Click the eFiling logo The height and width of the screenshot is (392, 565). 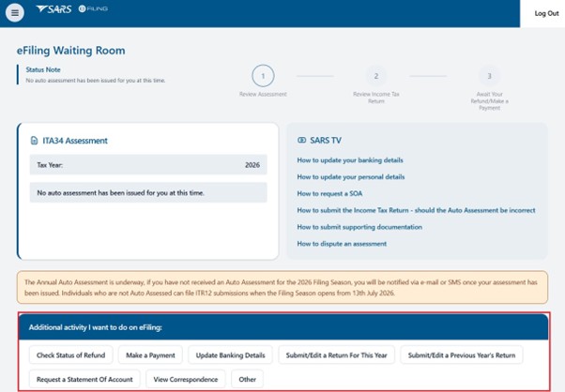[93, 8]
